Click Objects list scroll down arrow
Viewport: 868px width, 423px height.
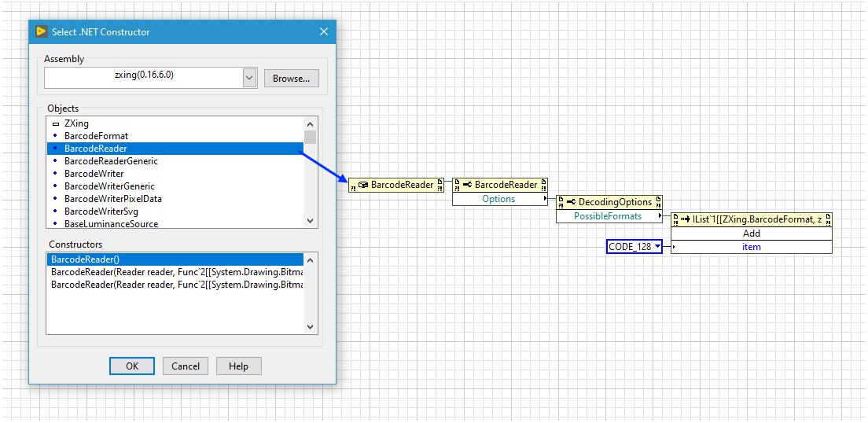click(x=310, y=222)
